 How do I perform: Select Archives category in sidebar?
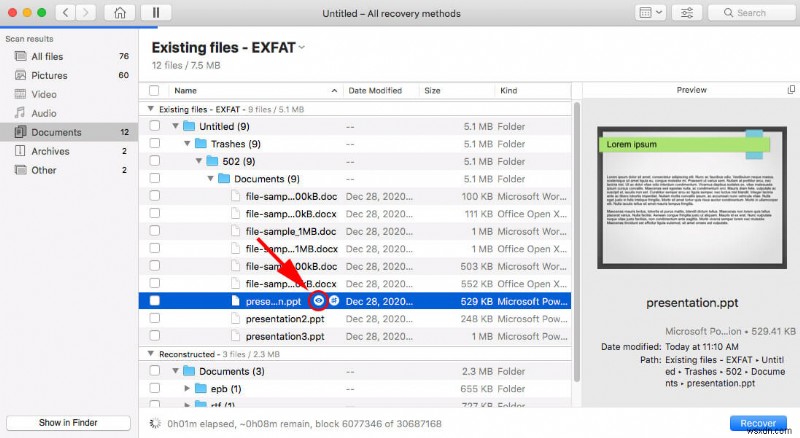[69, 151]
